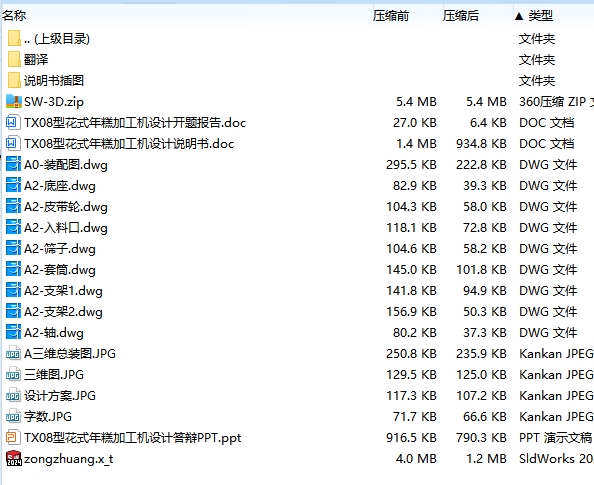Click the SW-3D.zip archive icon
The height and width of the screenshot is (485, 594).
pyautogui.click(x=14, y=101)
